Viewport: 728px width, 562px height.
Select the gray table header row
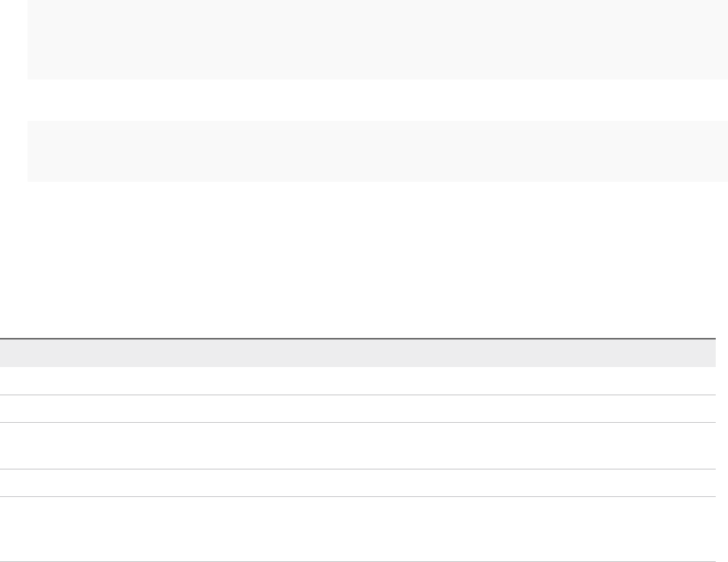358,353
